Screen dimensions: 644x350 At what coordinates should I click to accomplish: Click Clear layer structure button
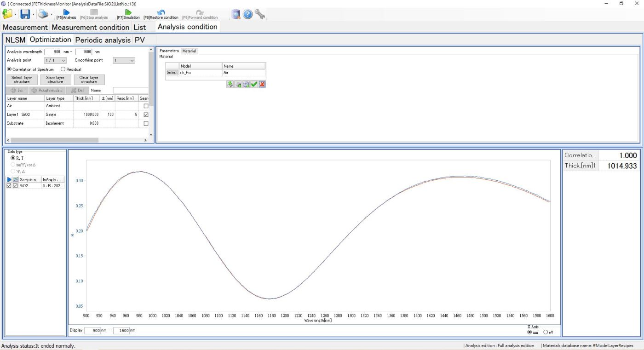tap(89, 80)
